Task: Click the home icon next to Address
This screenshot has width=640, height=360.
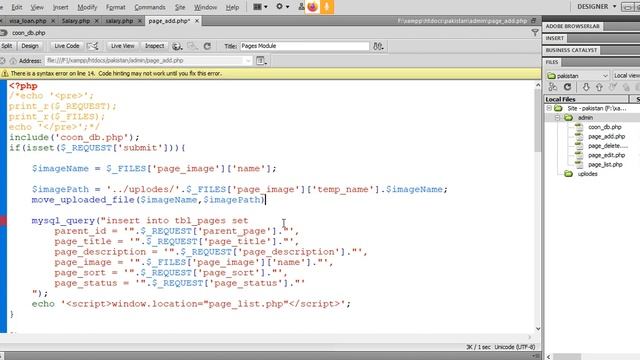Action: tap(13, 61)
